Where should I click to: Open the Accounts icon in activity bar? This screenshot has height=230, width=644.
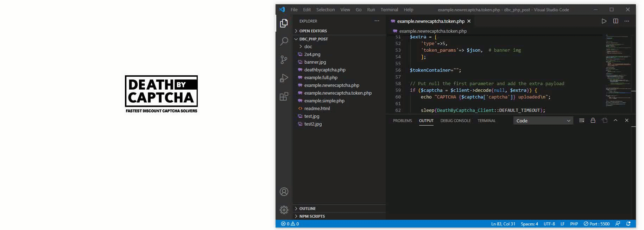click(284, 192)
